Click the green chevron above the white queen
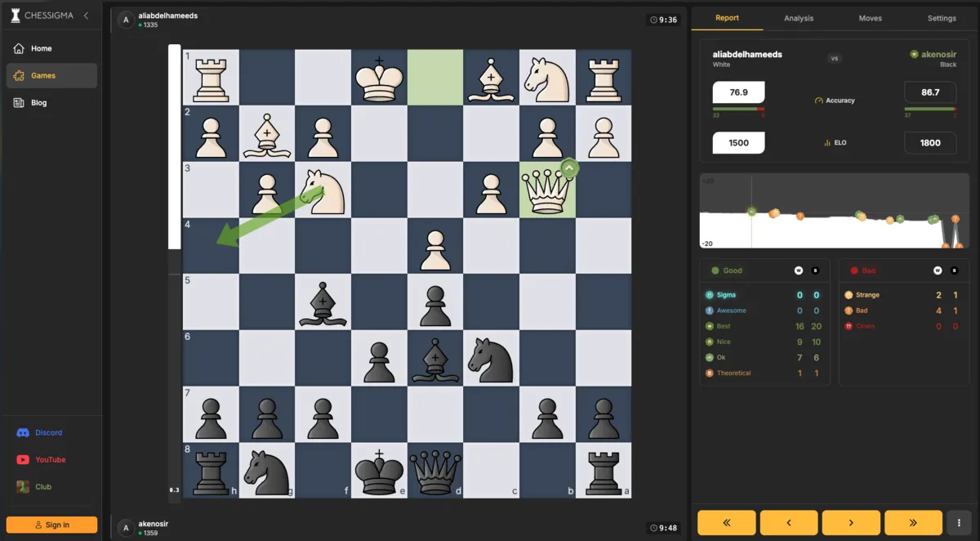This screenshot has height=541, width=980. click(569, 168)
